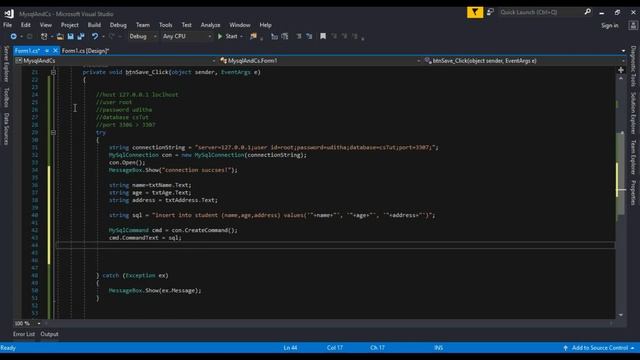640x360 pixels.
Task: Open the Output tab
Action: click(x=49, y=334)
